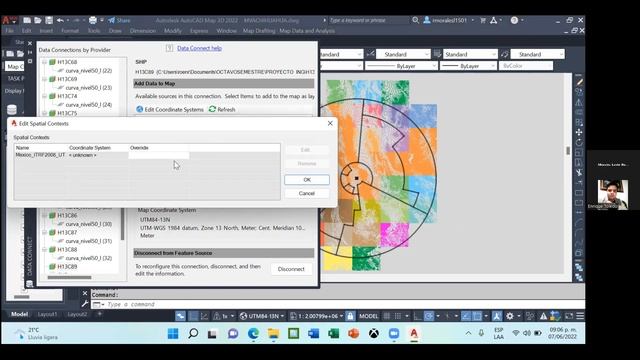The image size is (640, 360).
Task: Open the Autodesk App Store cart icon
Action: point(483,20)
